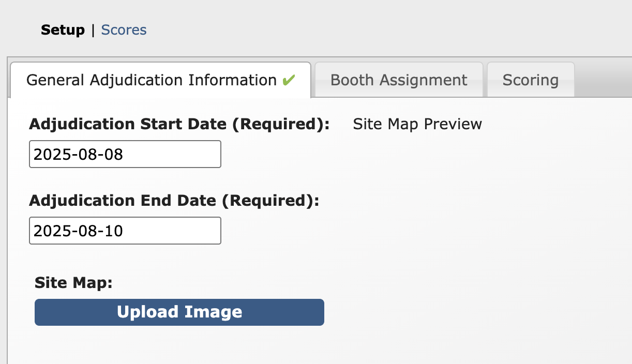This screenshot has width=632, height=364.
Task: Select the Setup navigation item
Action: click(63, 30)
